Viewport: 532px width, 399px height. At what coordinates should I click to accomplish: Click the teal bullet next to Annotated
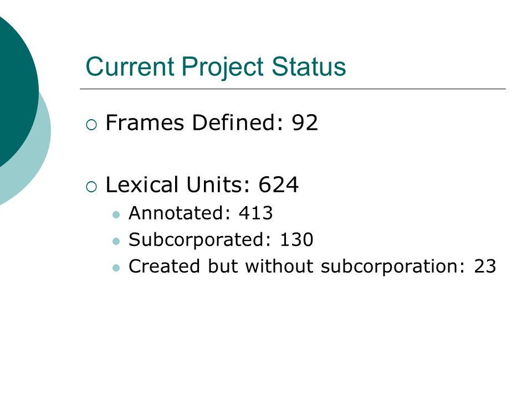(x=116, y=215)
